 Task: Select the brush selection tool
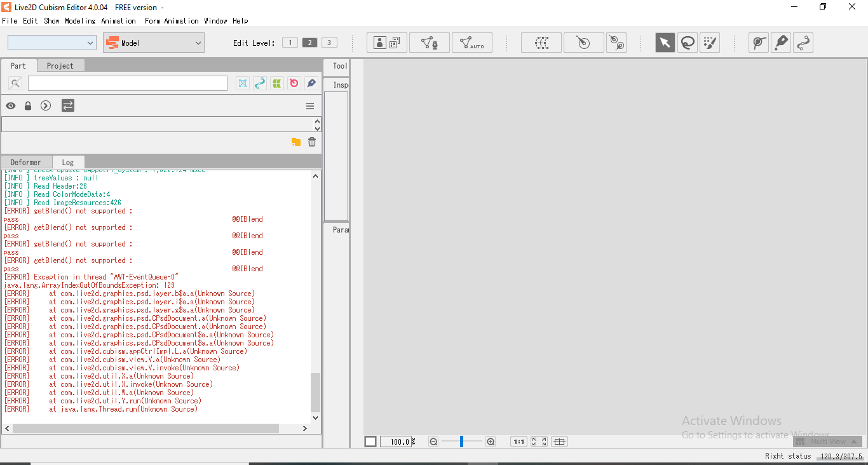[x=710, y=43]
